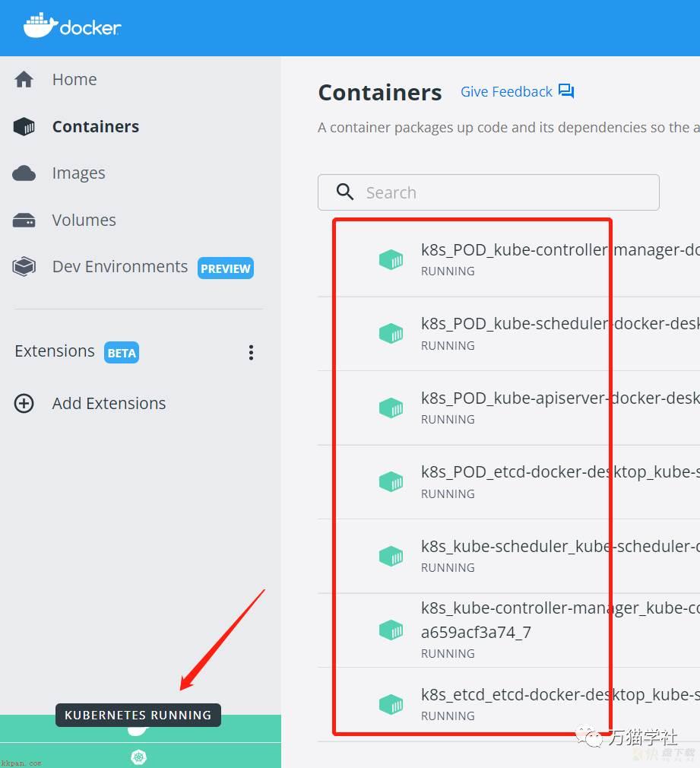Open the Volumes section
Screen dimensions: 700x768
point(84,221)
